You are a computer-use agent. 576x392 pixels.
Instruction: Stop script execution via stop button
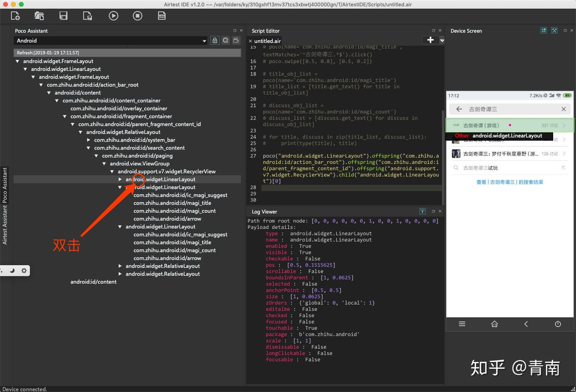pyautogui.click(x=138, y=16)
